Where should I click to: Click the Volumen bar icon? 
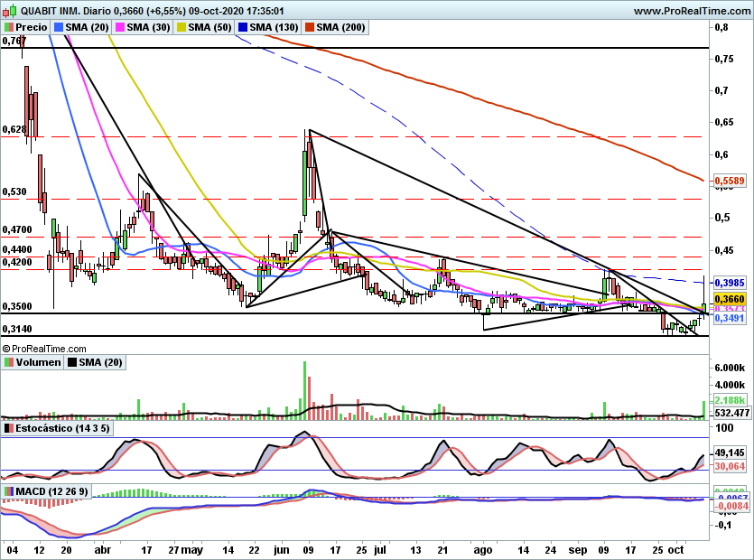(x=9, y=362)
